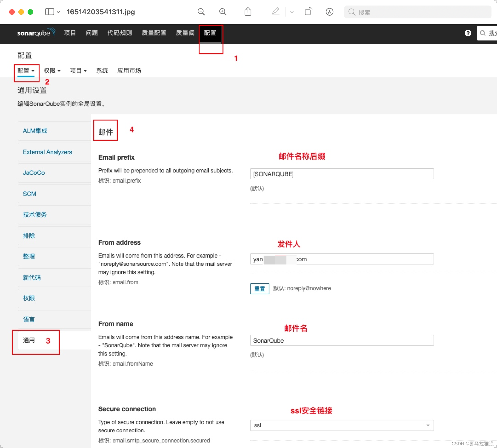Viewport: 497px width, 448px height.
Task: Click the Email prefix input field
Action: (x=342, y=174)
